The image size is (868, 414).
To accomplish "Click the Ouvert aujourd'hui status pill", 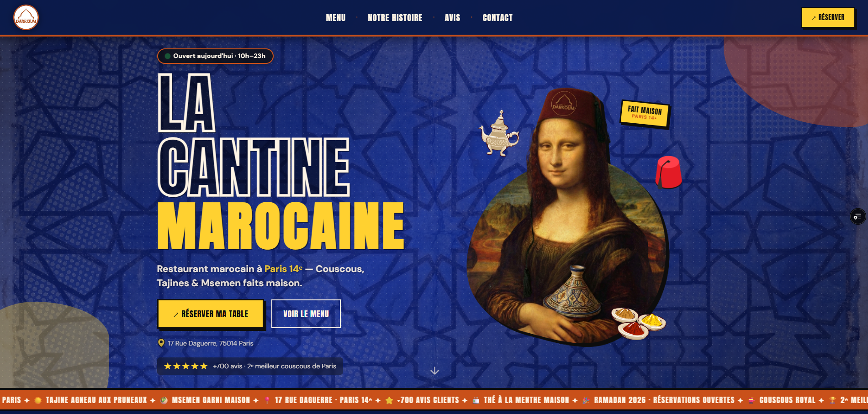I will (215, 56).
